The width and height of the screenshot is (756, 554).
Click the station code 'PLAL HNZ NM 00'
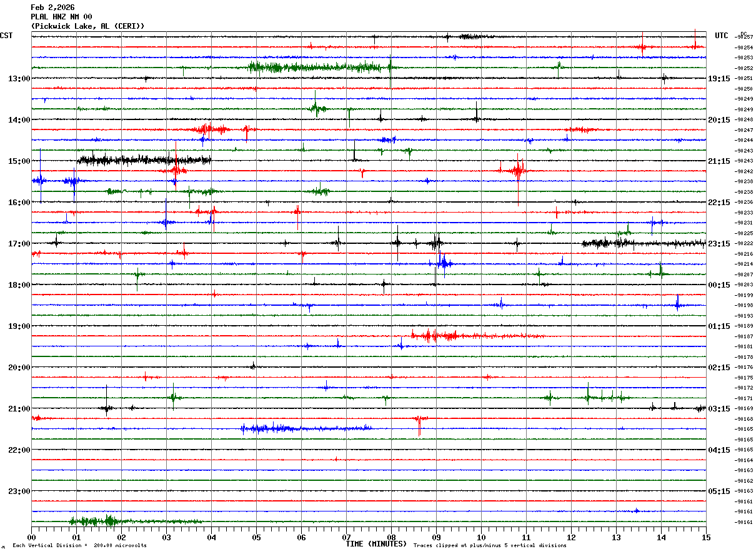point(61,17)
